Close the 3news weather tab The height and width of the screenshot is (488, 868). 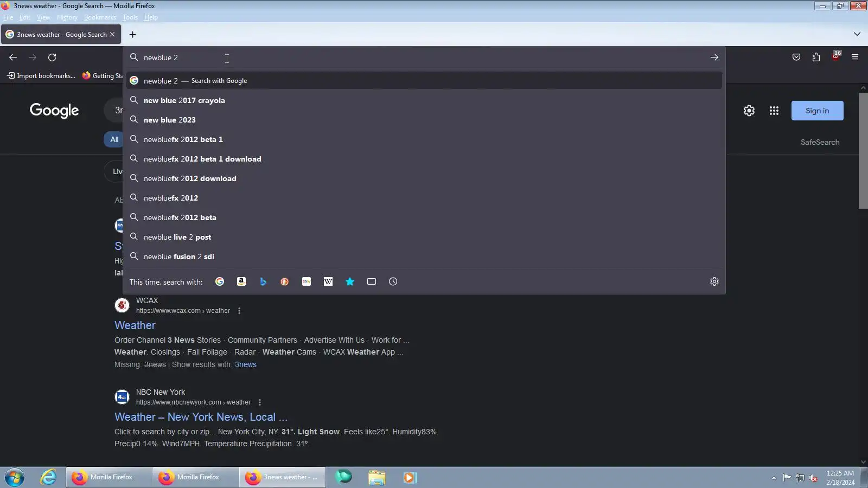tap(112, 34)
